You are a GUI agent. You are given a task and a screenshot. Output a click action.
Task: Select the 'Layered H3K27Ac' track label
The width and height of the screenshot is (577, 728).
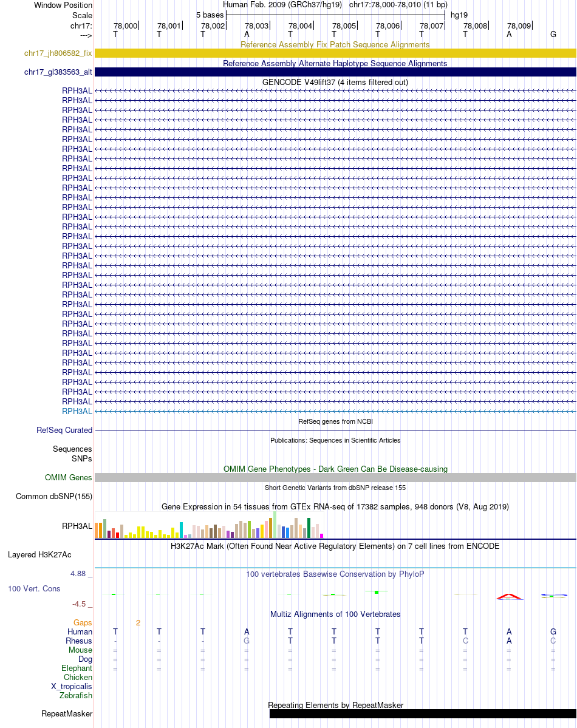coord(39,555)
